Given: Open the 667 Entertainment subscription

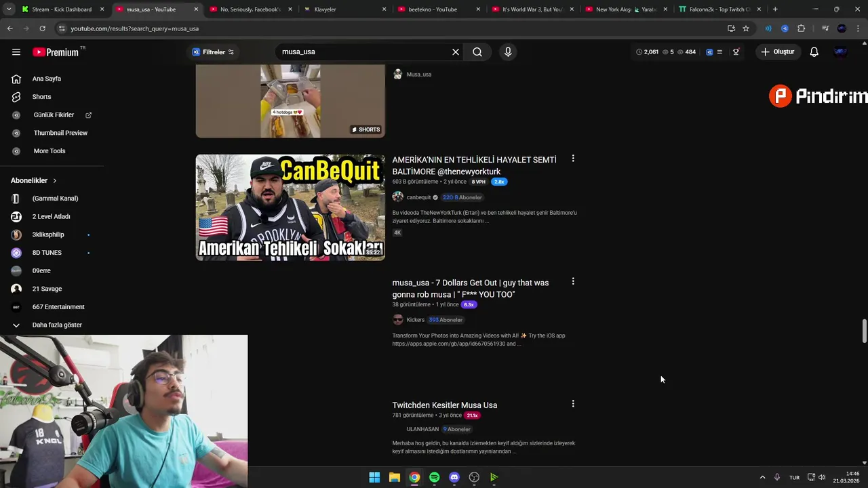Looking at the screenshot, I should (x=58, y=306).
